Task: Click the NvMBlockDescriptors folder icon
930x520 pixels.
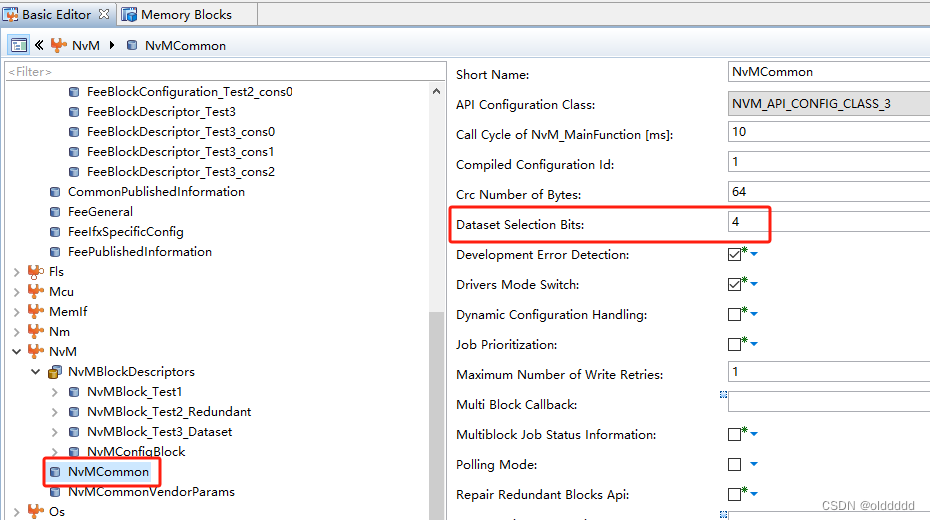Action: coord(55,372)
